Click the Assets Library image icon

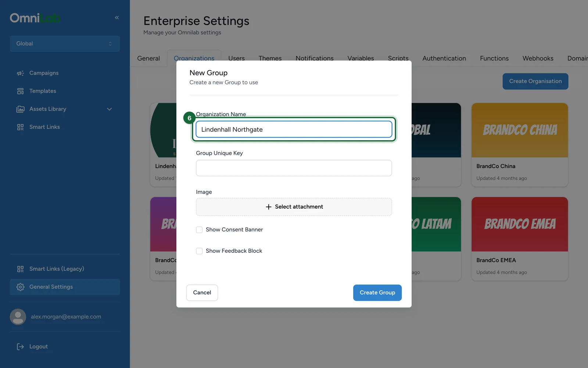pyautogui.click(x=20, y=109)
